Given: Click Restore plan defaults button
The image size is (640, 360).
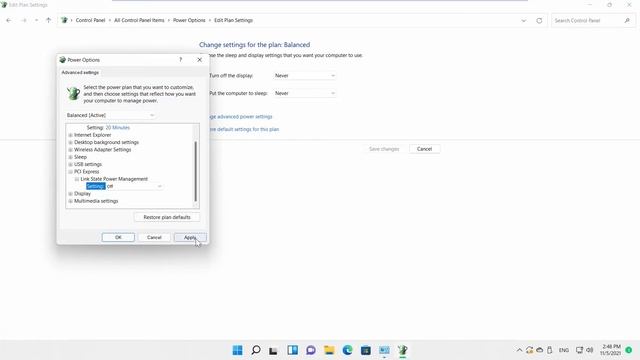Looking at the screenshot, I should (167, 217).
